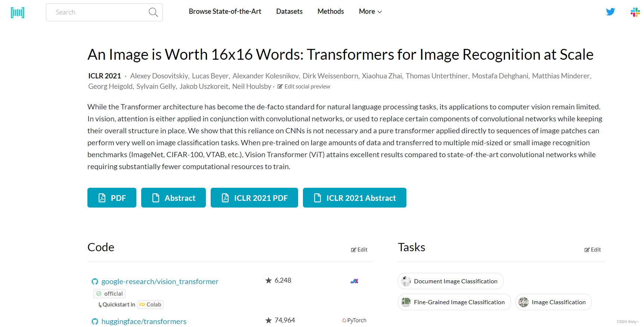Open author Neil Houlsby

tap(252, 86)
